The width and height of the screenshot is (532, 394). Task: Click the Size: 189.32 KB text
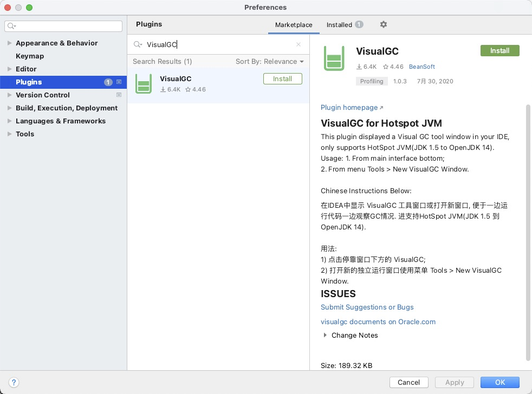(346, 365)
